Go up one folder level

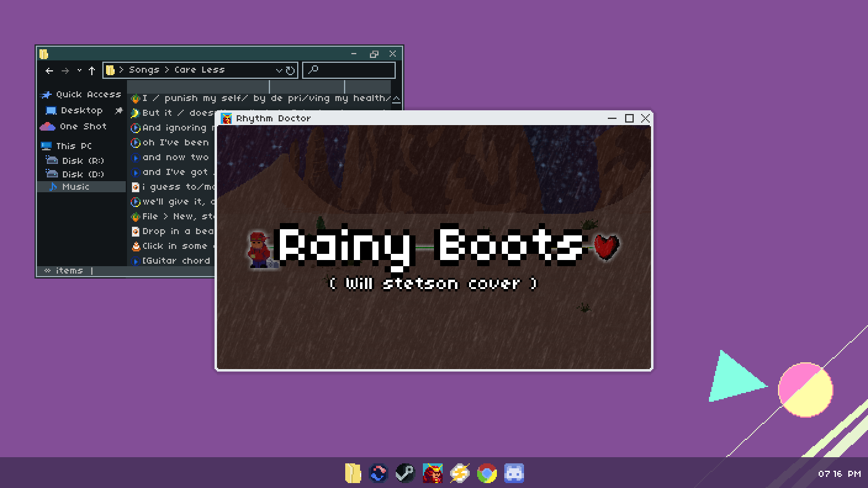(92, 71)
